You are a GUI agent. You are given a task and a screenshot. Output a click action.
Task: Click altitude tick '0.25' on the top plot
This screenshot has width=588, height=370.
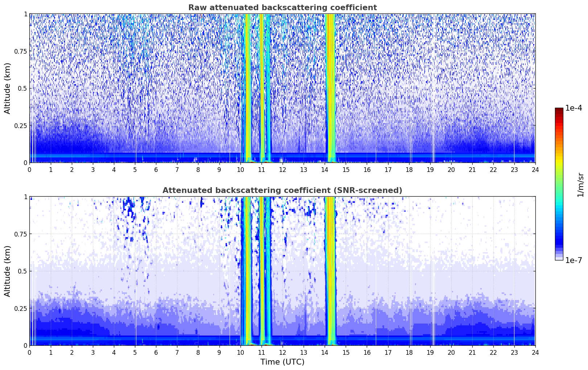21,126
